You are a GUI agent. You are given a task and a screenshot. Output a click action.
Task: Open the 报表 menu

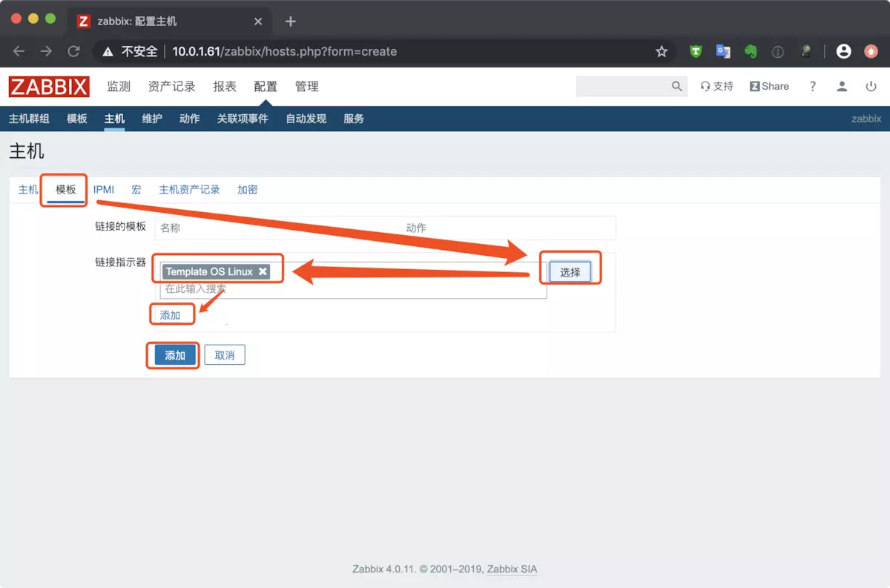coord(225,86)
